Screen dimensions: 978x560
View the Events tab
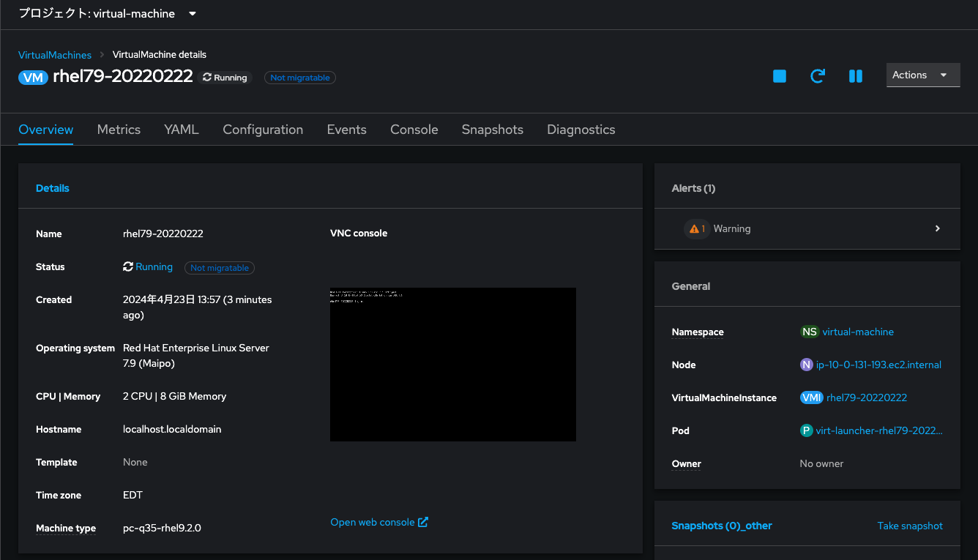point(347,130)
